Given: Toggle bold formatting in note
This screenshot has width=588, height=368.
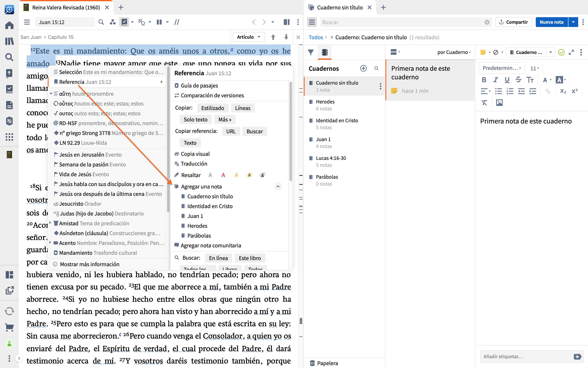Looking at the screenshot, I should 484,80.
